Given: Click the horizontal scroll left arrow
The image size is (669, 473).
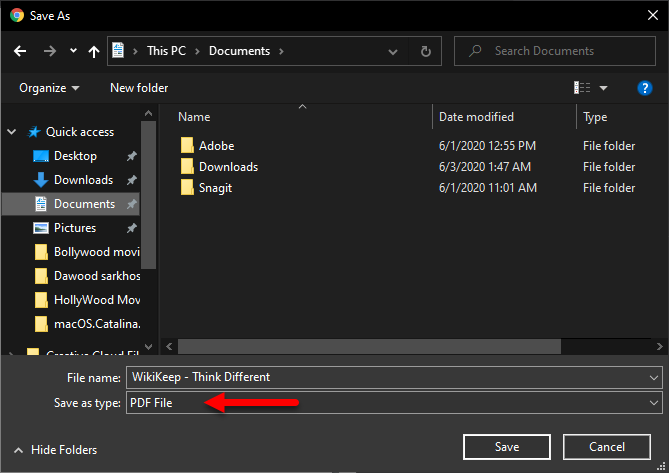Looking at the screenshot, I should click(x=169, y=346).
